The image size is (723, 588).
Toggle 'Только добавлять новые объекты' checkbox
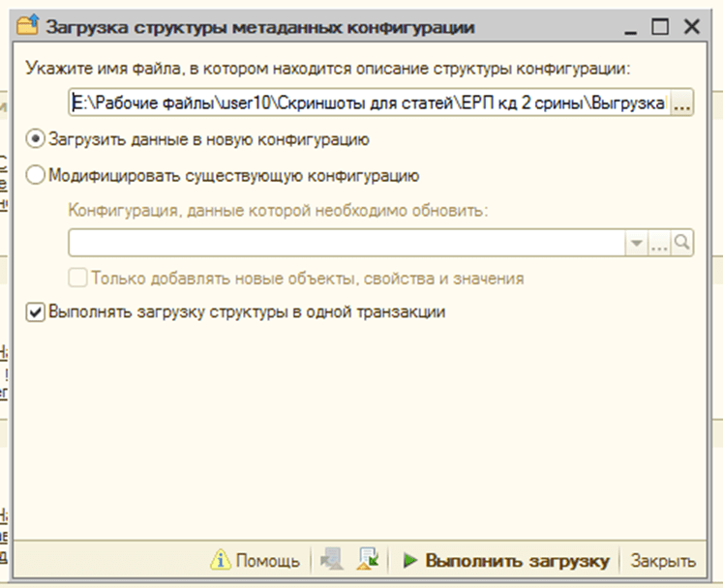click(x=78, y=279)
